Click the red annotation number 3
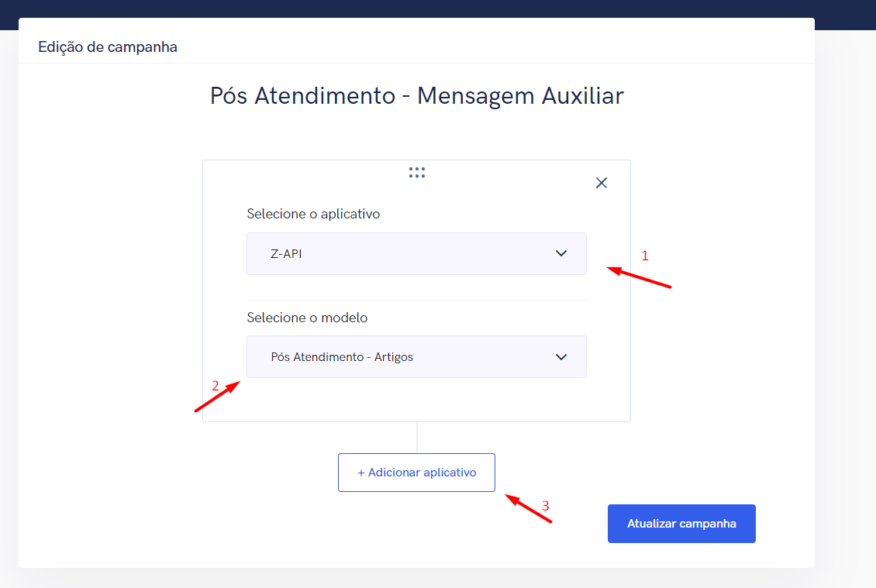 [x=546, y=506]
